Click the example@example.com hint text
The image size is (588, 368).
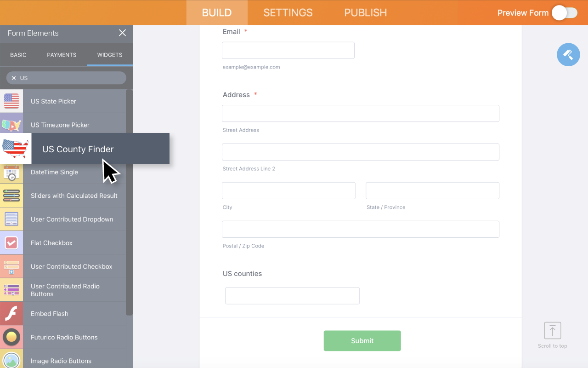coord(251,67)
